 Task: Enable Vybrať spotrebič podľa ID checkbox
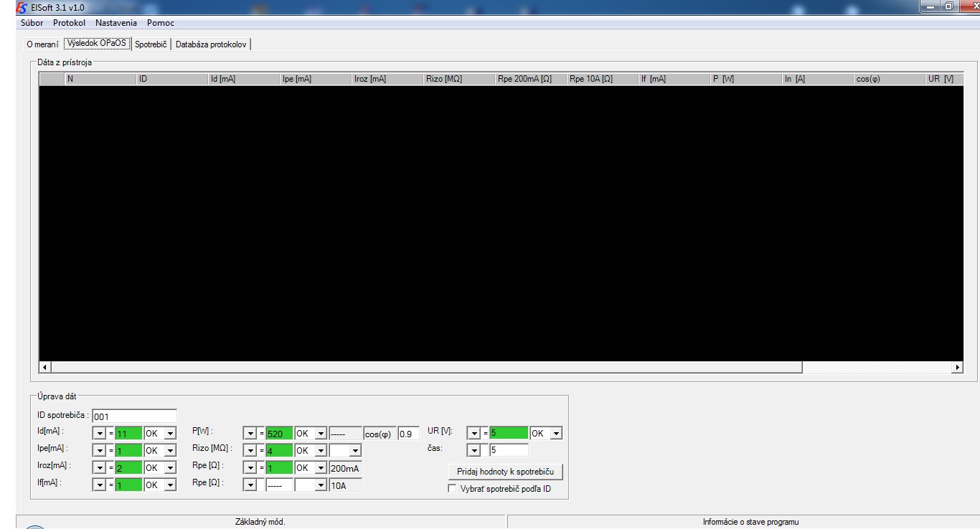pos(452,489)
